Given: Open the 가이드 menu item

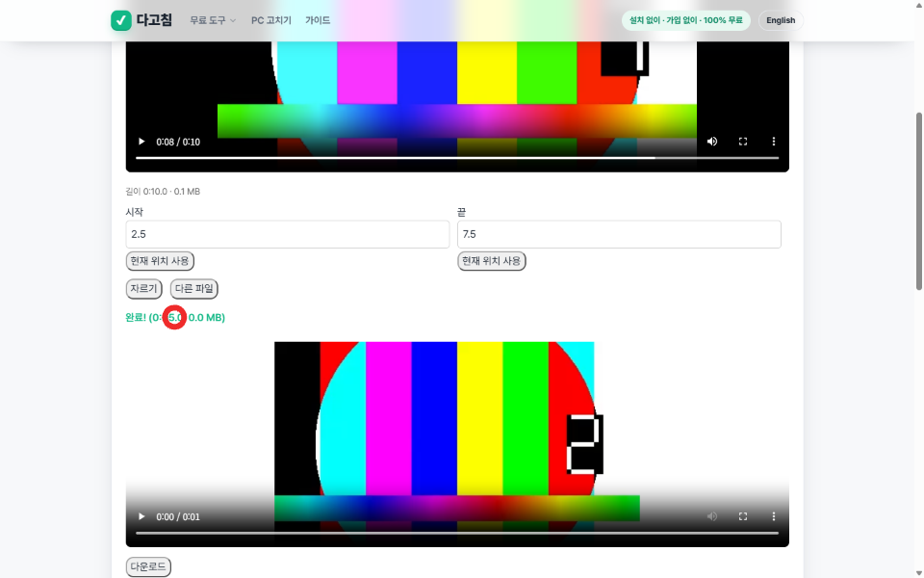Looking at the screenshot, I should [318, 20].
